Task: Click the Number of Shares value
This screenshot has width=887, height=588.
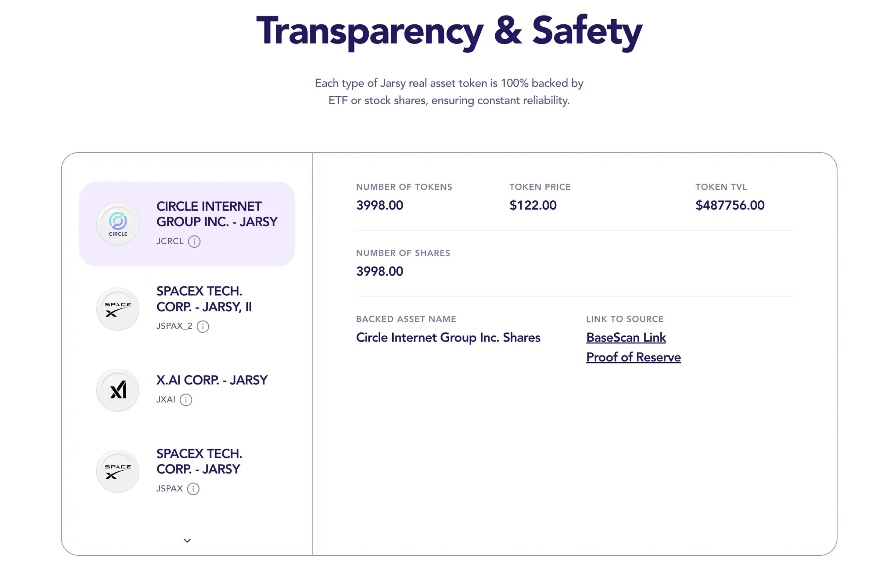Action: pos(379,271)
